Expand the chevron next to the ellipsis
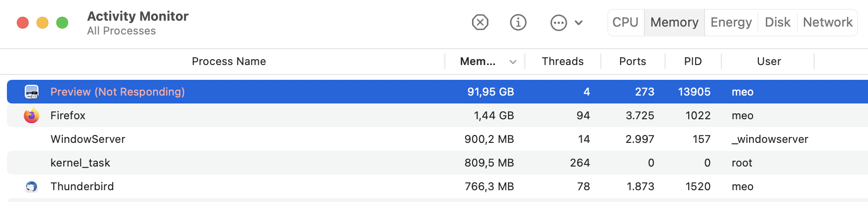The image size is (868, 202). pyautogui.click(x=579, y=23)
